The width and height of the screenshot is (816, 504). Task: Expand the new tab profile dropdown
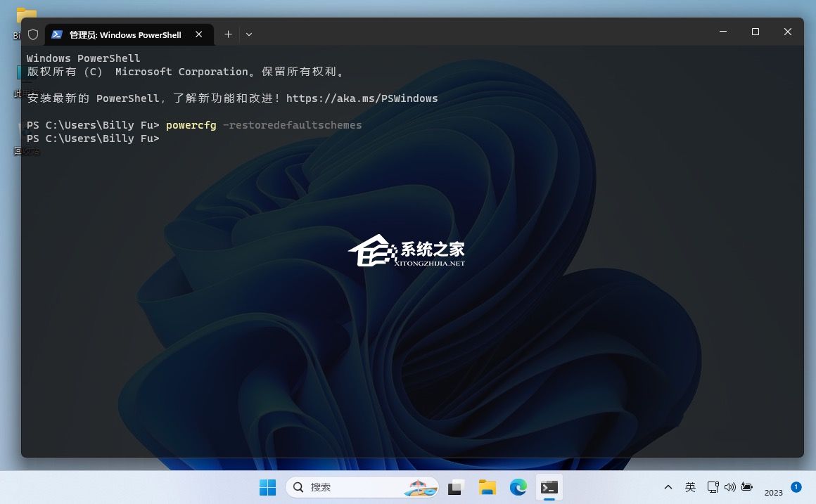coord(249,34)
